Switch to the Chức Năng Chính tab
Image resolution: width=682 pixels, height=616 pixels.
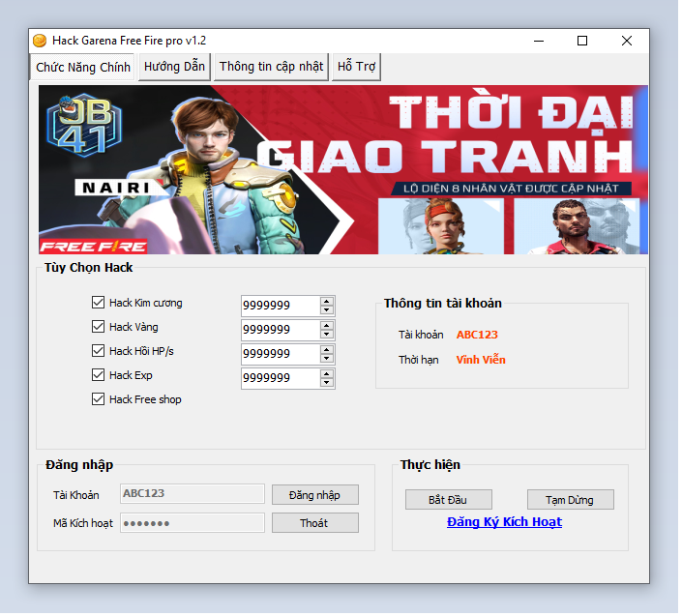coord(83,67)
